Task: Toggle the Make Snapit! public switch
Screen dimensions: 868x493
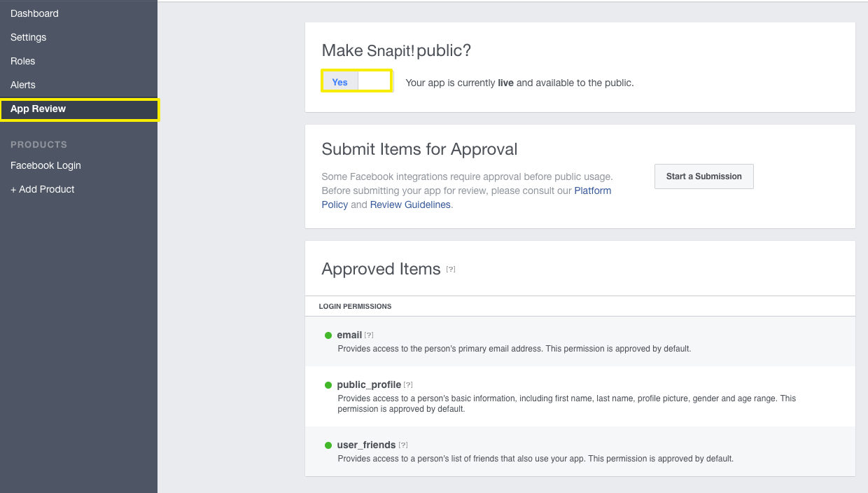Action: pyautogui.click(x=357, y=81)
